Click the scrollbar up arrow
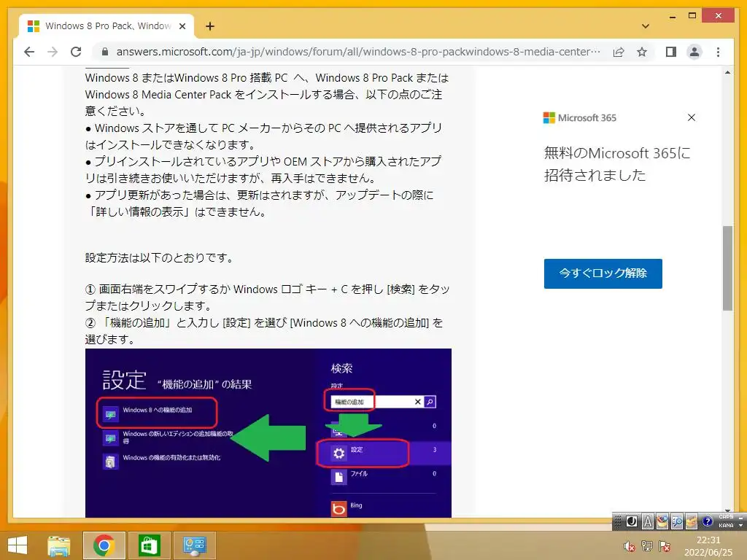This screenshot has height=560, width=747. 727,72
